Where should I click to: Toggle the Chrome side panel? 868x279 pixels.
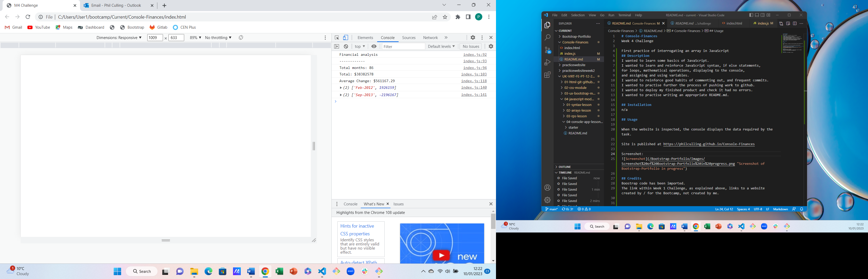(x=468, y=17)
